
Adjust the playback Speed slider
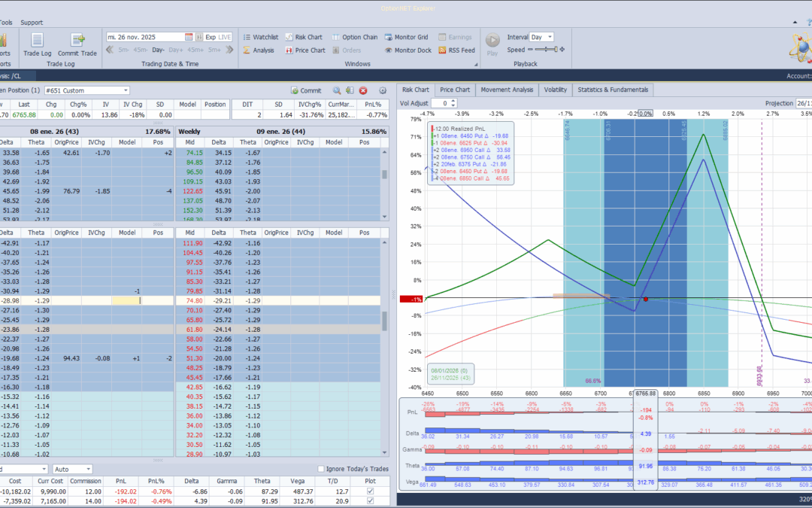[x=547, y=50]
